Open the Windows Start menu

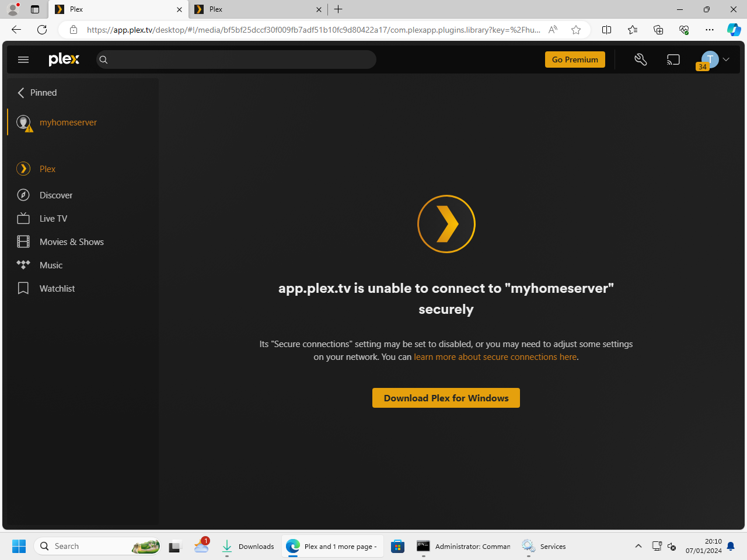(x=19, y=547)
